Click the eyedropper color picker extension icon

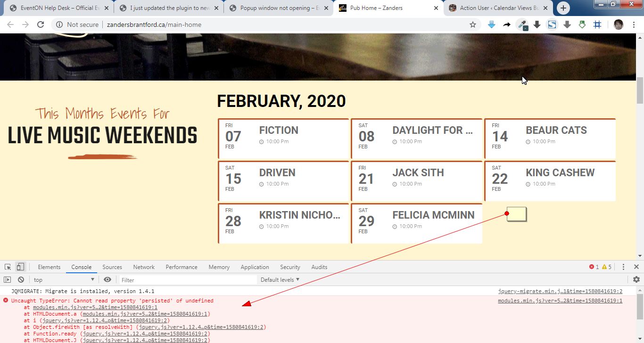tap(522, 25)
